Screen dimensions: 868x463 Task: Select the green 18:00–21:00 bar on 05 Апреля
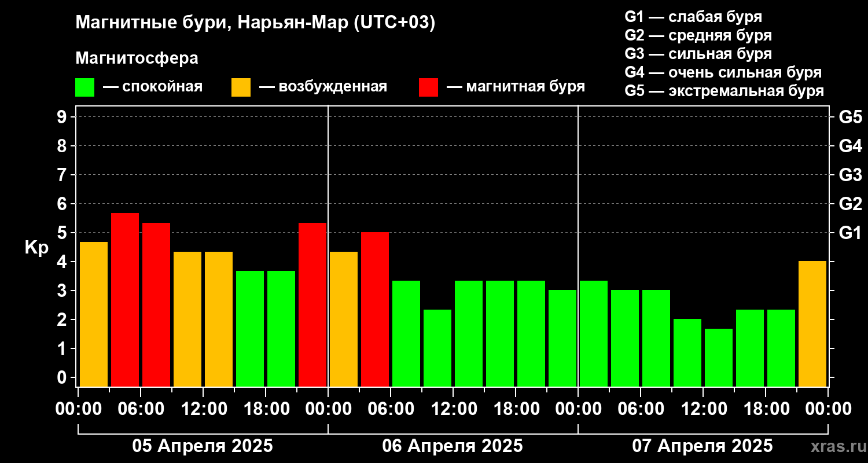click(x=281, y=329)
